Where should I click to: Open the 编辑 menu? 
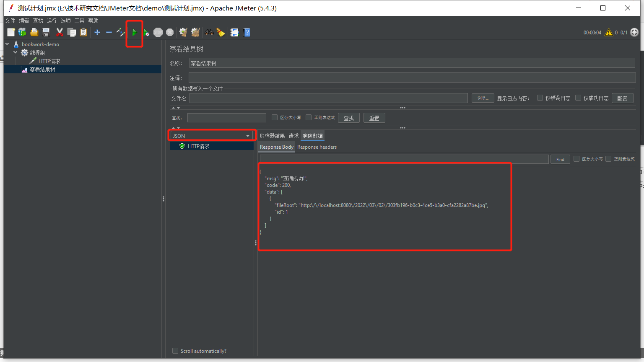point(24,21)
